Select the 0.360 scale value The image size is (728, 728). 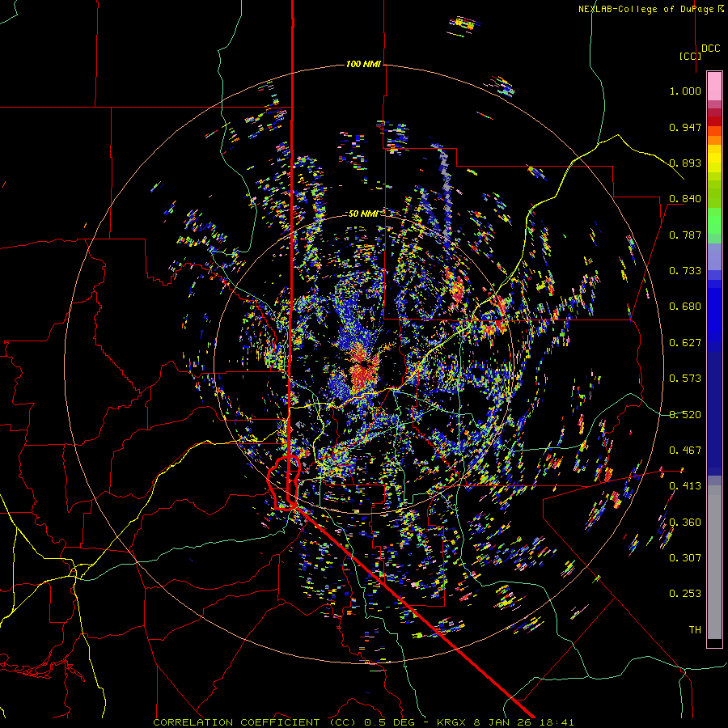(685, 523)
